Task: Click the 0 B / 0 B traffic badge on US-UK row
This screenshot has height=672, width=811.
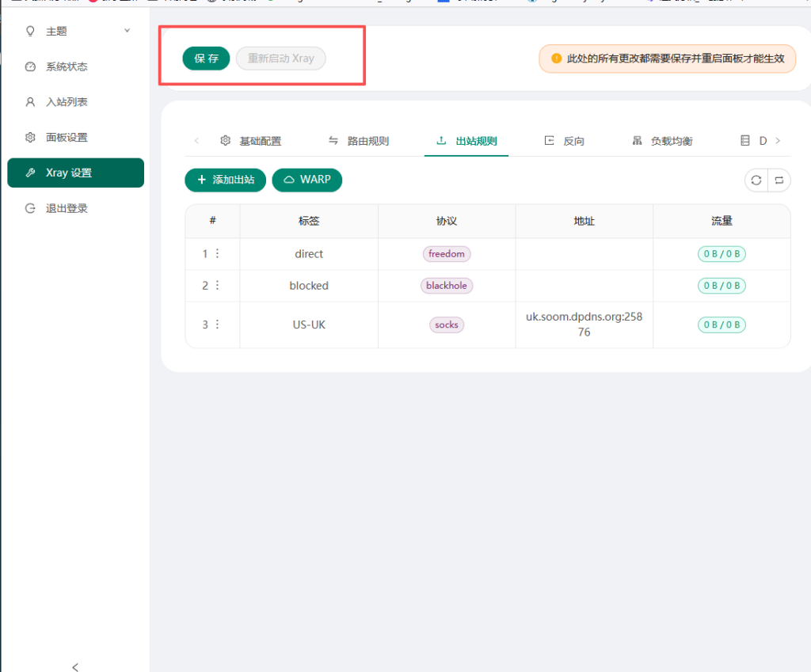Action: click(x=722, y=325)
